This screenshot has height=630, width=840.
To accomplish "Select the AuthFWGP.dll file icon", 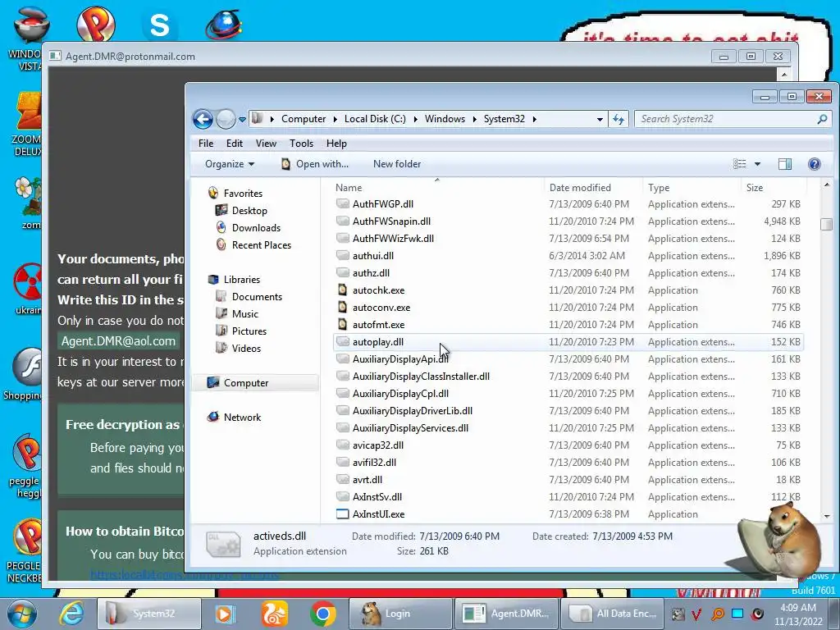I will coord(342,204).
